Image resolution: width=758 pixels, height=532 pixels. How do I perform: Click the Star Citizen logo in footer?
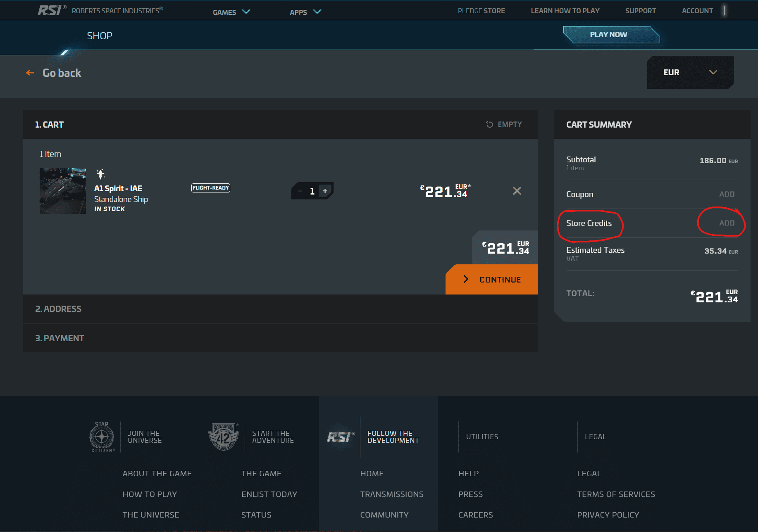click(102, 437)
